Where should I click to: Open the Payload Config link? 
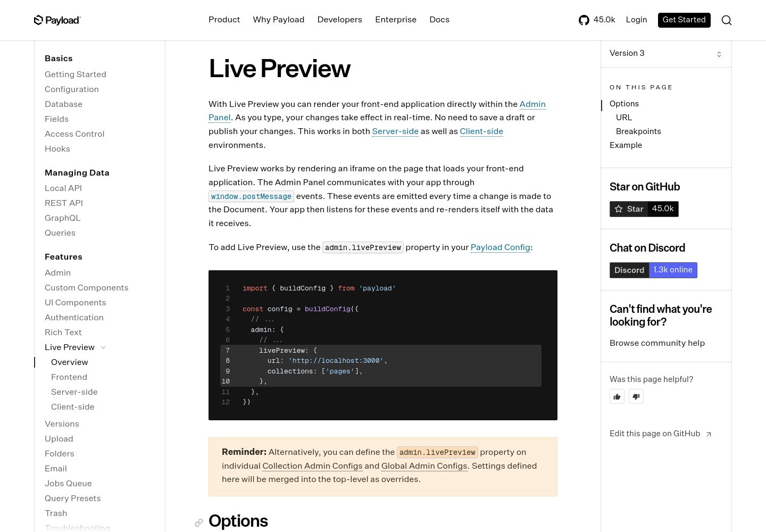pos(501,247)
